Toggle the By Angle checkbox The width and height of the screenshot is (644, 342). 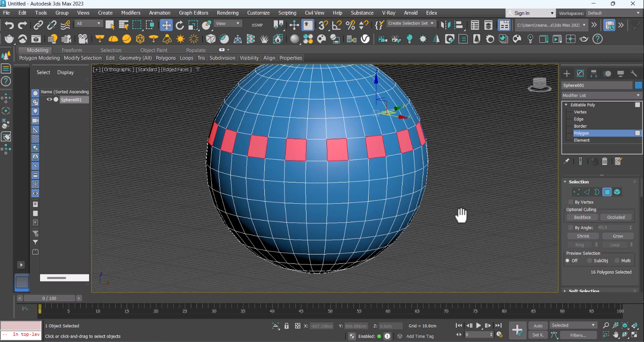571,227
